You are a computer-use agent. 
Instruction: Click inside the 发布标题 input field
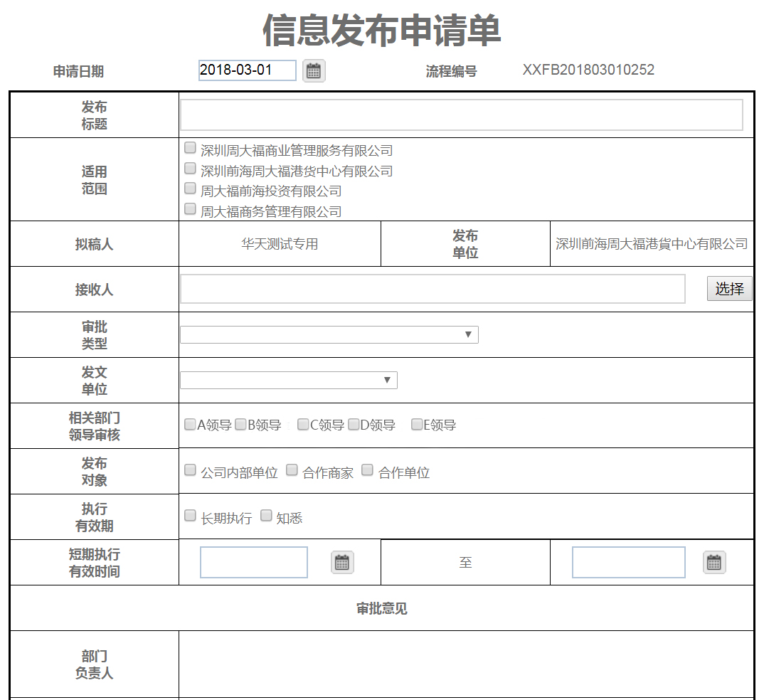coord(461,114)
